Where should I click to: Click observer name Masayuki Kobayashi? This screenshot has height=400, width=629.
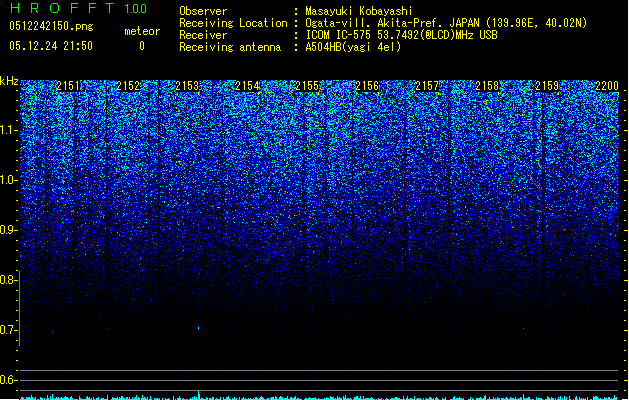[x=358, y=11]
